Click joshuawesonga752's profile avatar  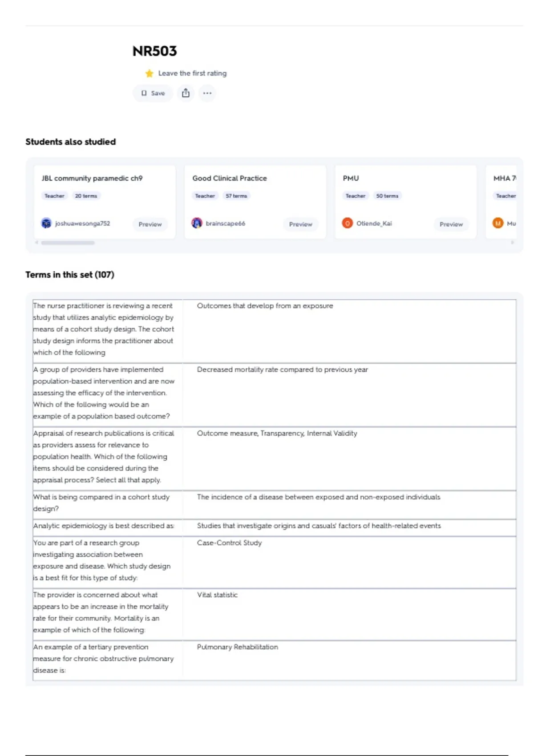[46, 223]
